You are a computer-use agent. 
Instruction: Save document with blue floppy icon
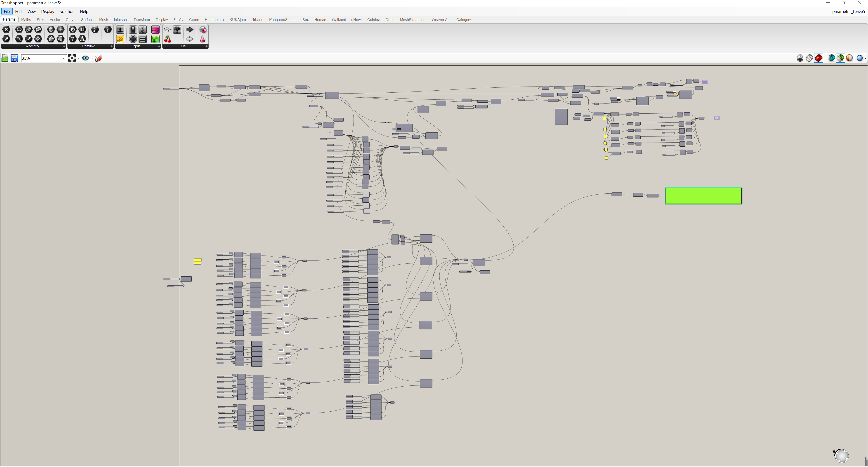tap(14, 58)
